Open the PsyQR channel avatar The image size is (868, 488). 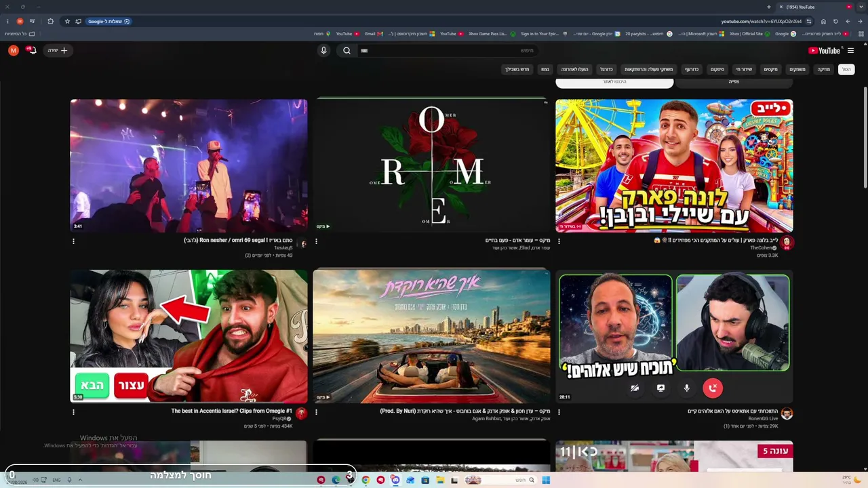point(301,413)
